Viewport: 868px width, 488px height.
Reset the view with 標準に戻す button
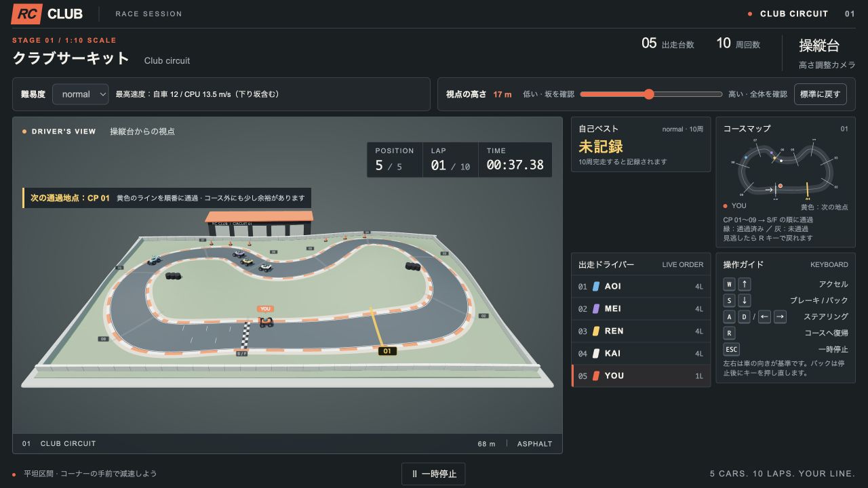coord(821,94)
